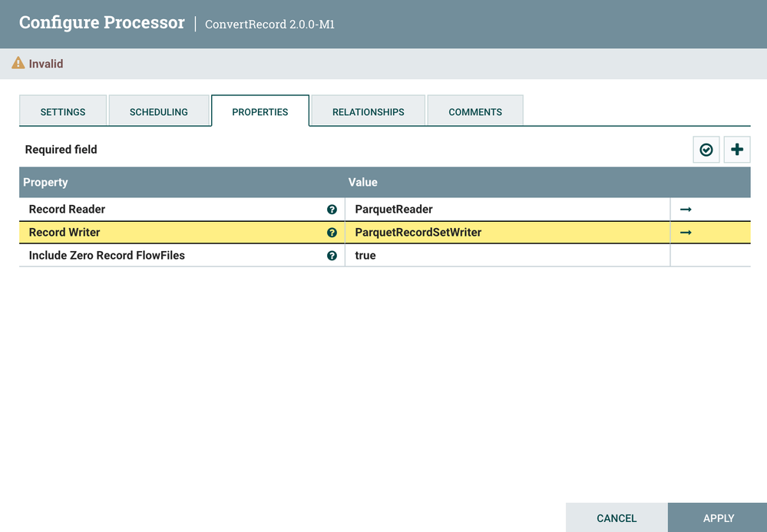Open the Comments tab
The width and height of the screenshot is (767, 532).
point(475,111)
